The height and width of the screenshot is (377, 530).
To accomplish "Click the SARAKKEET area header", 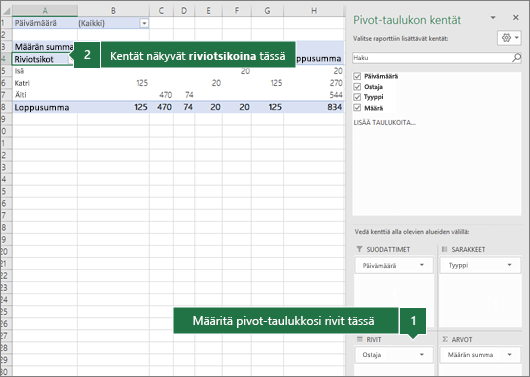I will [x=468, y=249].
